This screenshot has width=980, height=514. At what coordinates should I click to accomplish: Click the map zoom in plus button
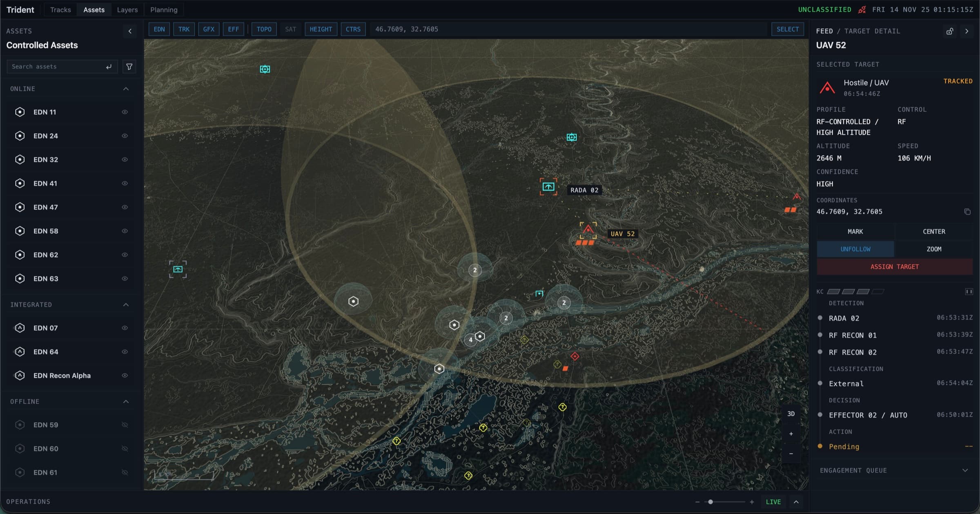(791, 434)
